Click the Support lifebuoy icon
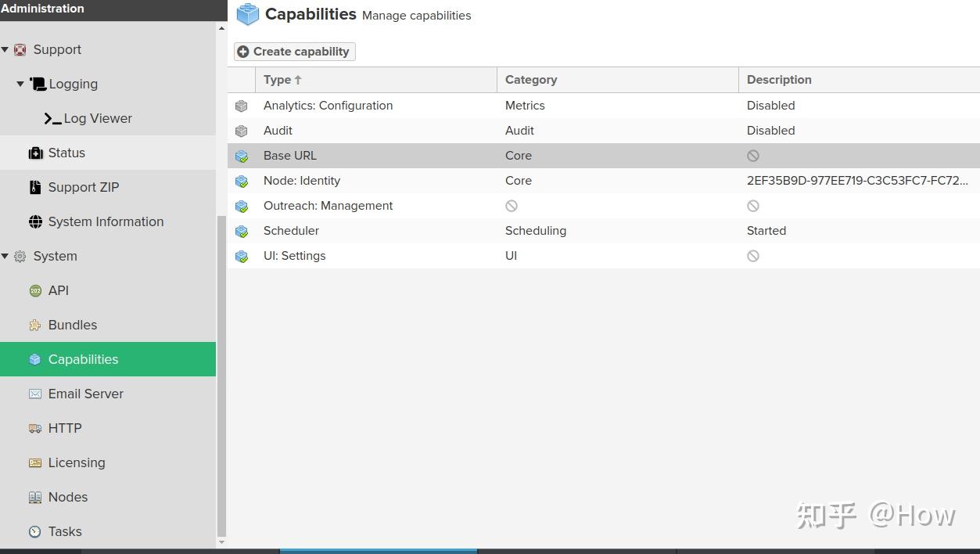Image resolution: width=980 pixels, height=554 pixels. 20,50
